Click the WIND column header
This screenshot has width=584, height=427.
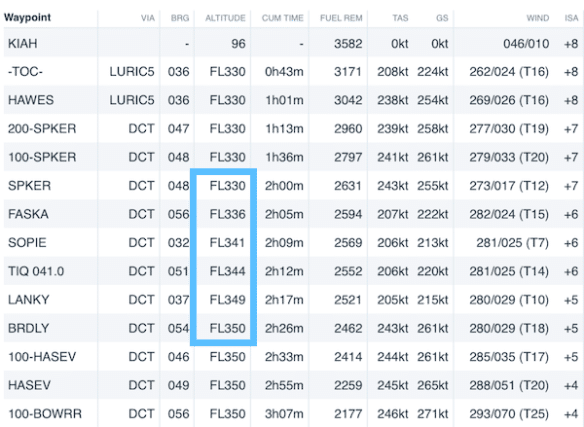537,18
